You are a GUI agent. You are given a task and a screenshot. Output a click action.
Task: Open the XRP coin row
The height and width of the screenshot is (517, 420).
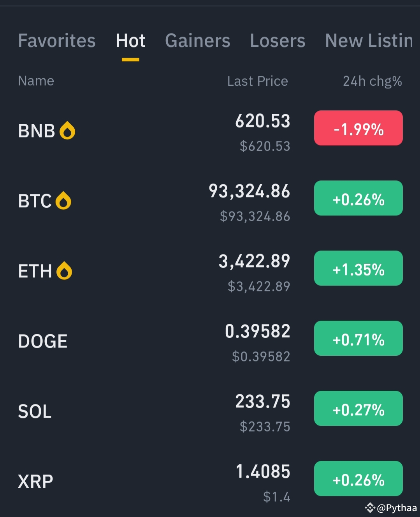click(x=210, y=482)
